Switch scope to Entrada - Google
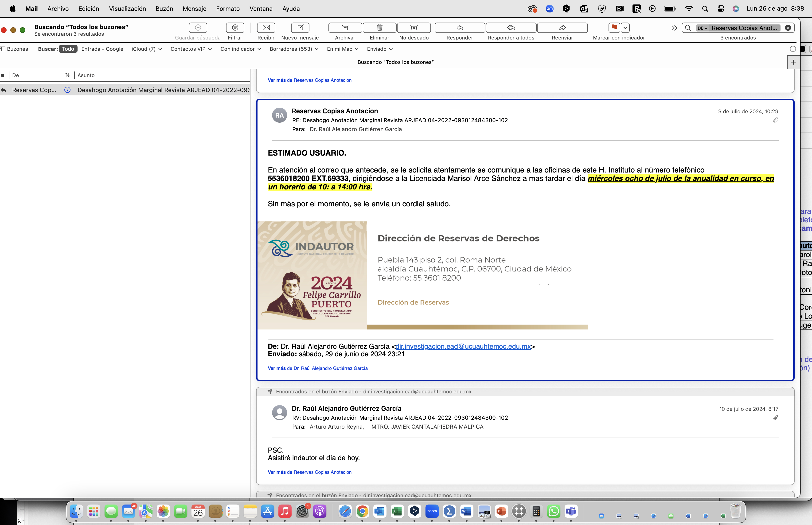This screenshot has height=525, width=812. (x=102, y=49)
